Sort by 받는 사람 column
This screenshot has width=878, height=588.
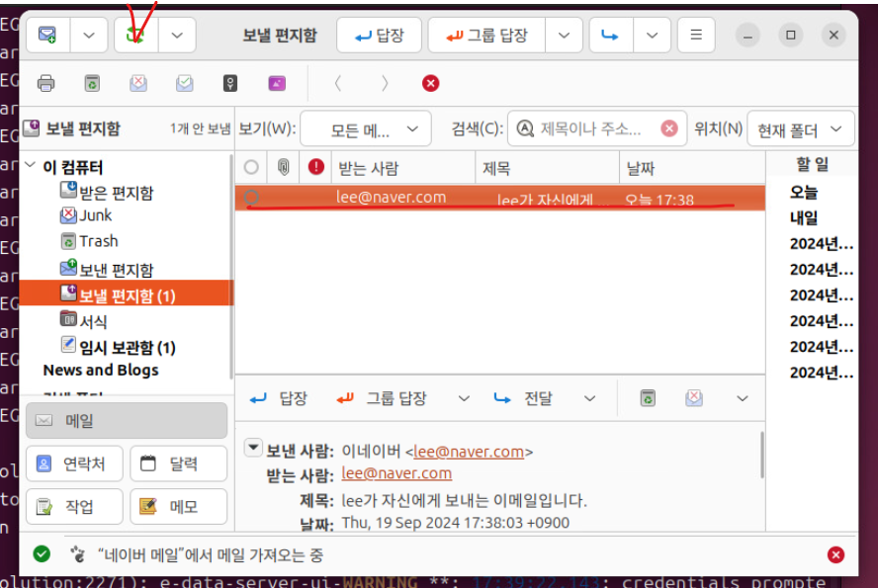pyautogui.click(x=403, y=167)
